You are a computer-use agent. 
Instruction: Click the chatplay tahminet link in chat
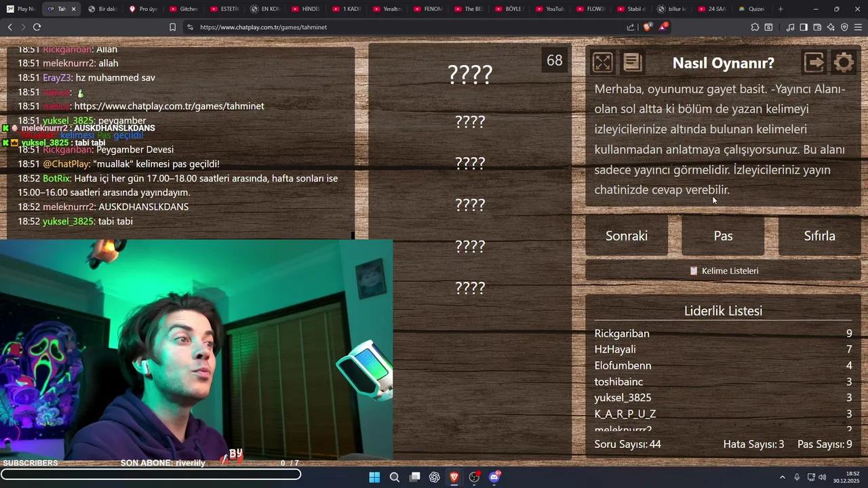(x=169, y=106)
